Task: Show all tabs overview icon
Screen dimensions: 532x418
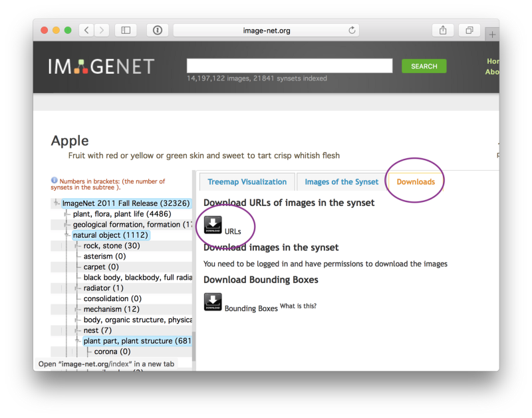Action: tap(469, 30)
